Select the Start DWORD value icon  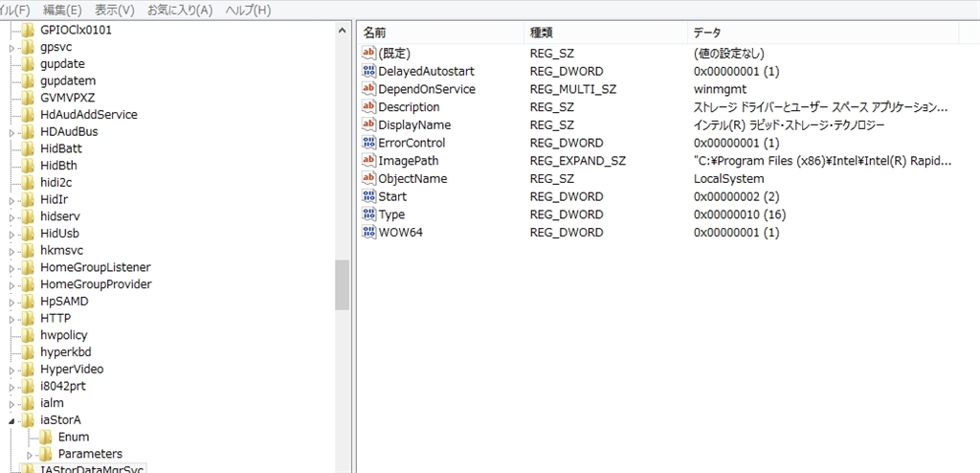point(368,196)
